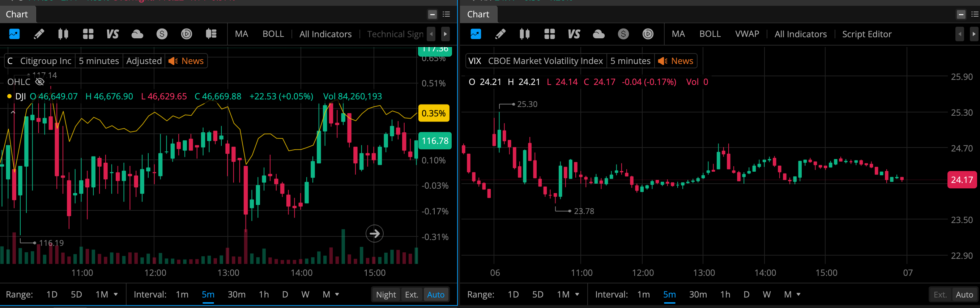Toggle OHLC visibility eye icon

[40, 82]
